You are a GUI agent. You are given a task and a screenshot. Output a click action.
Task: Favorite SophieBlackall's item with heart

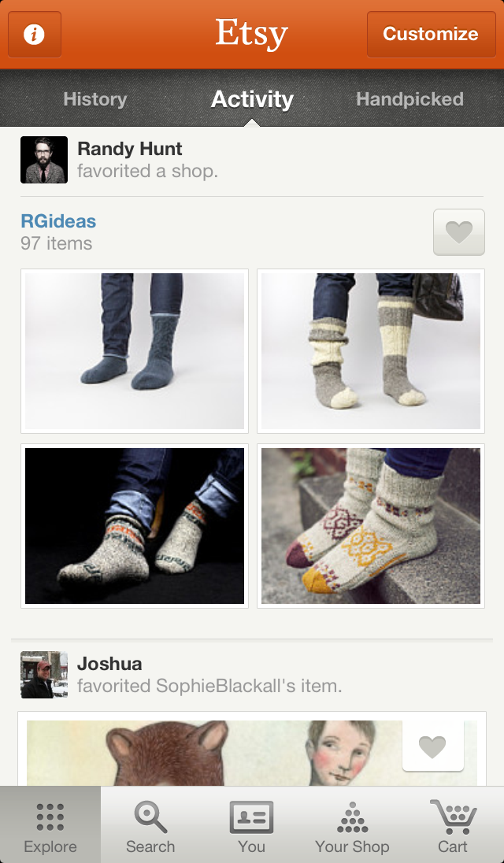(x=432, y=746)
